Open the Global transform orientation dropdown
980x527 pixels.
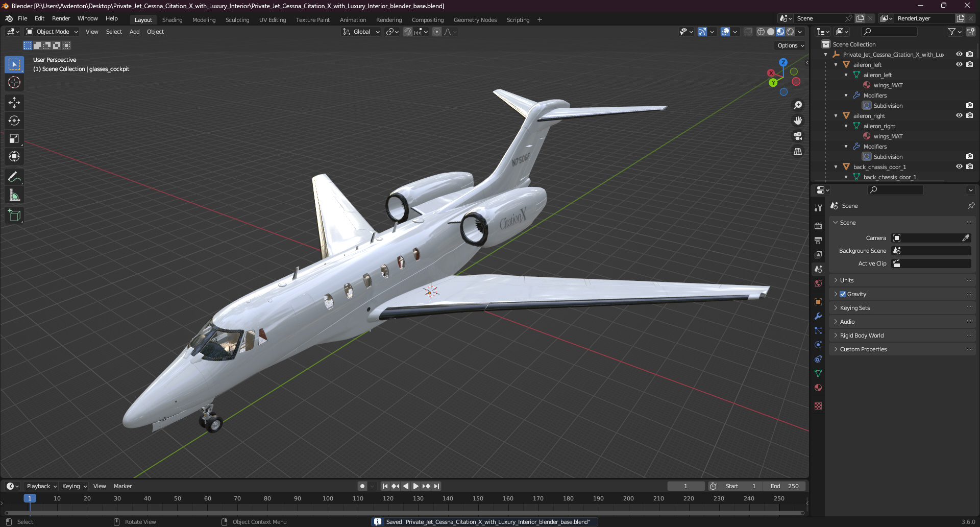(361, 32)
